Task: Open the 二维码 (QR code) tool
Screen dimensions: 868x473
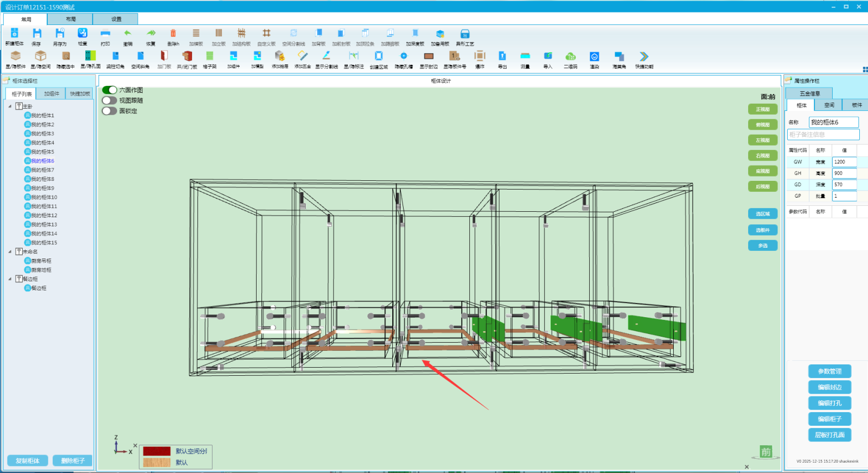Action: click(570, 56)
